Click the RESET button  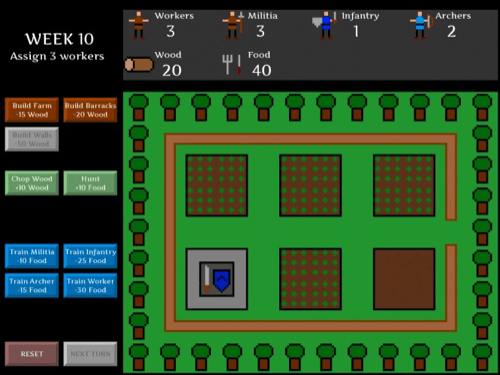tap(32, 354)
